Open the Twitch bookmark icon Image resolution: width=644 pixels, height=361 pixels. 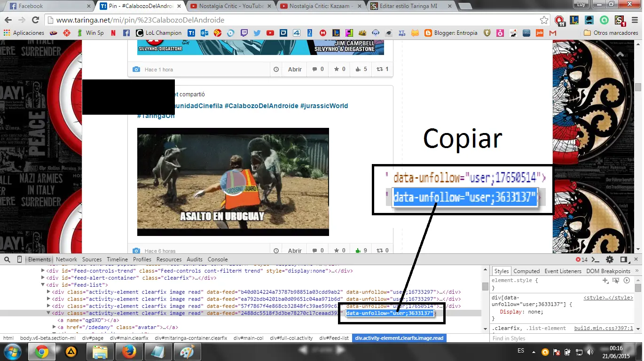pos(243,33)
